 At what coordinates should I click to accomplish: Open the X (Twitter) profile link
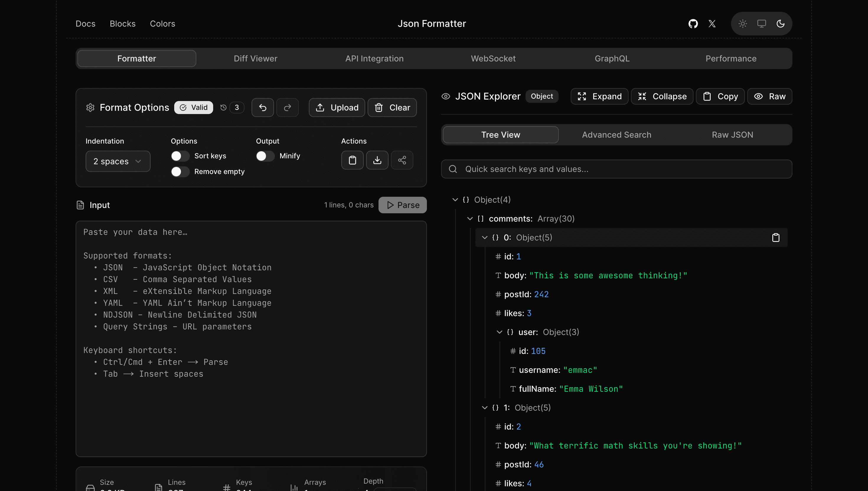point(712,24)
